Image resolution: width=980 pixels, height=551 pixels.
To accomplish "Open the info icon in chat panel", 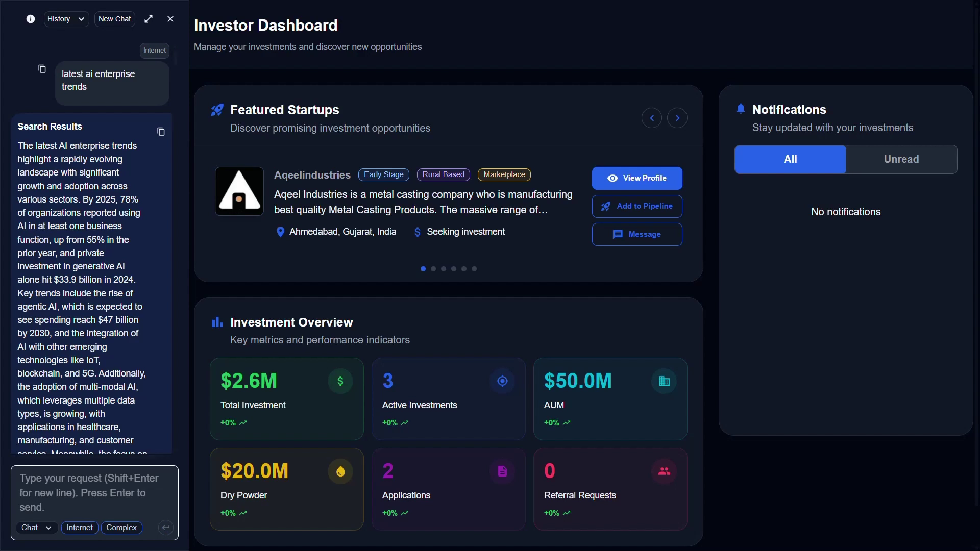I will (30, 19).
